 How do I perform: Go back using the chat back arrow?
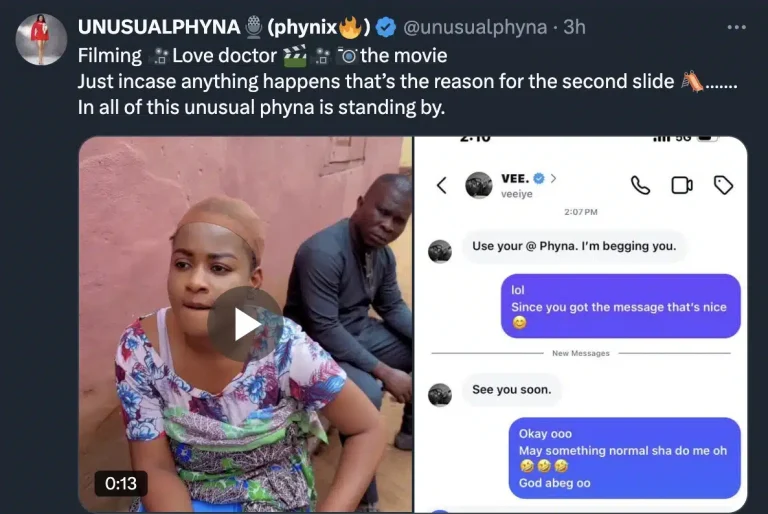coord(442,185)
